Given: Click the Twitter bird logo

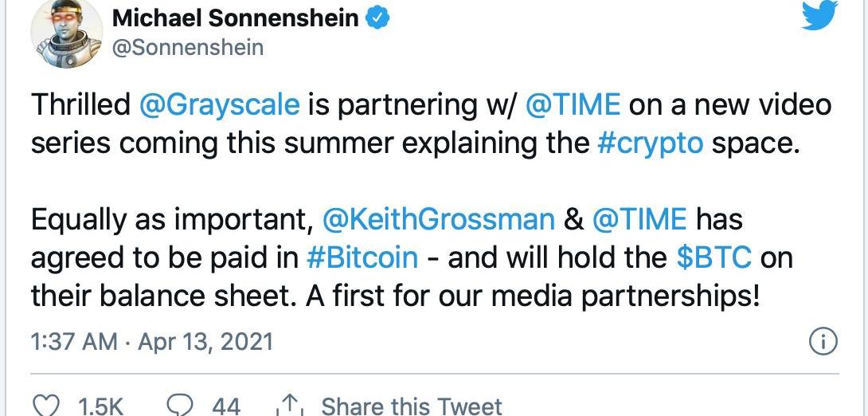Looking at the screenshot, I should (x=819, y=15).
